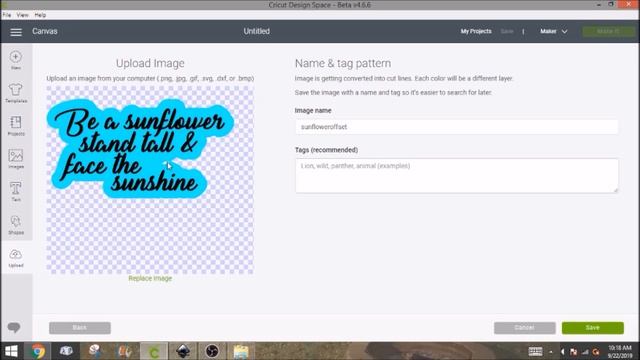
Task: Click the Canvas label in header
Action: coord(45,31)
